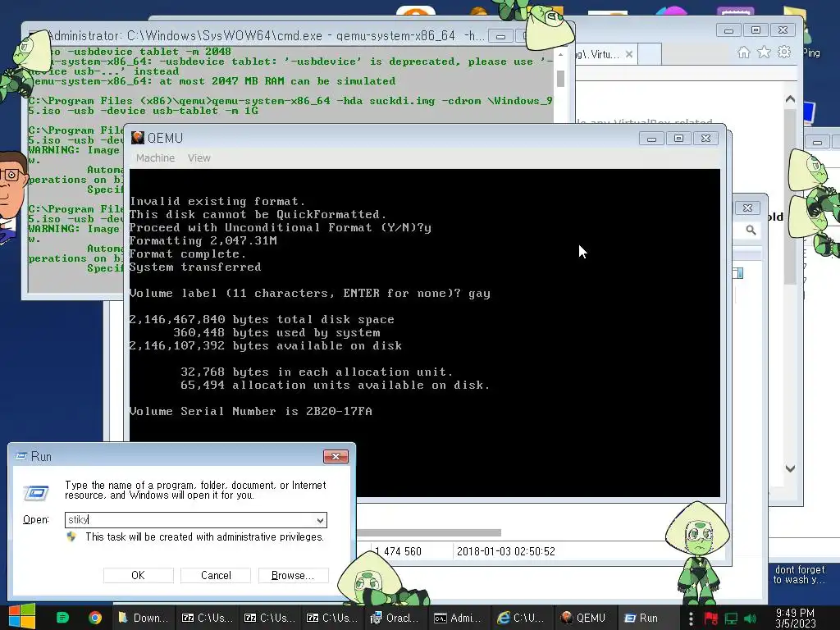Screen dimensions: 840x630
Task: Open the volume speaker tray icon
Action: pos(750,619)
